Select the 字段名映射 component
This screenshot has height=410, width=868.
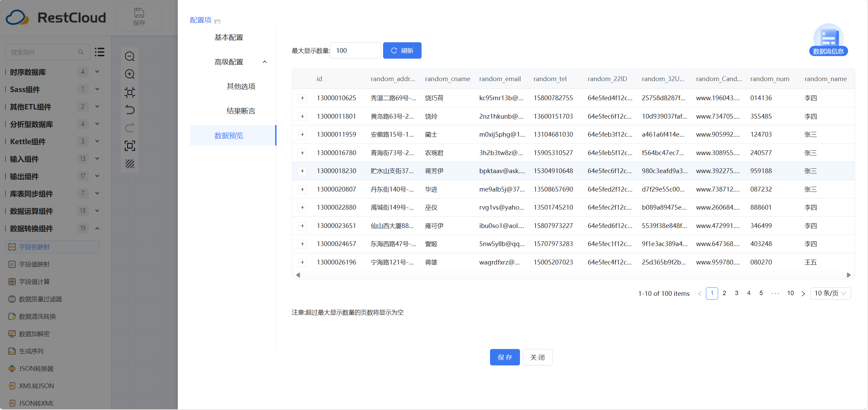coord(52,247)
